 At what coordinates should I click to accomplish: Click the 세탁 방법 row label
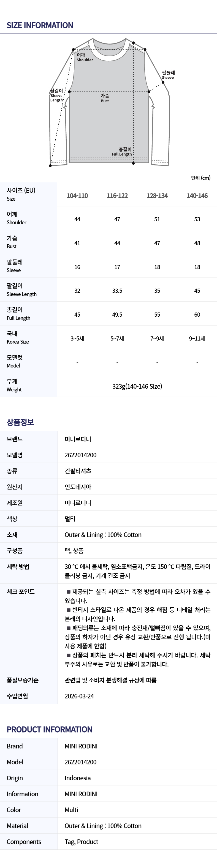(18, 566)
